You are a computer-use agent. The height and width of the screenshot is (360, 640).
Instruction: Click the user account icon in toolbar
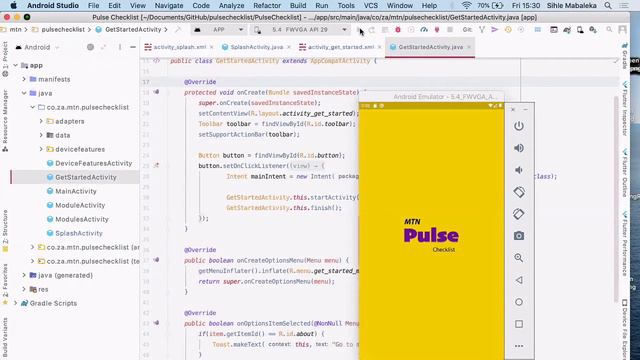(x=622, y=30)
